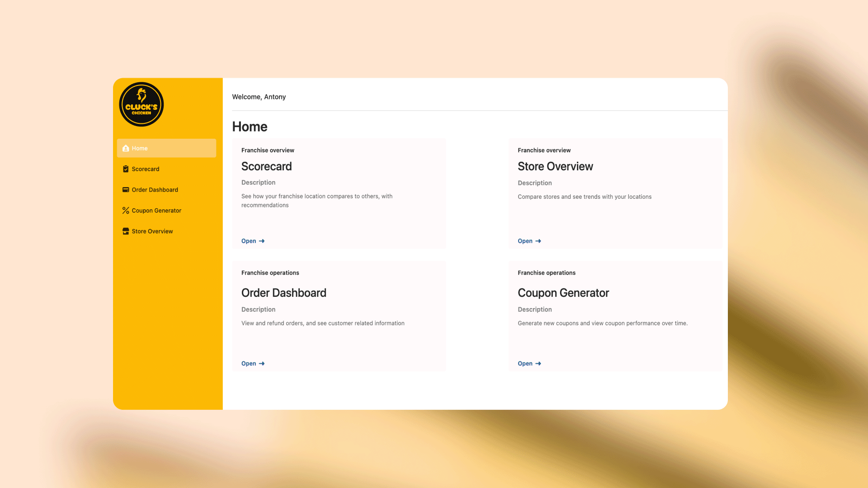Expand the Store Overview franchise overview section
Screen dimensions: 868x488
click(x=529, y=241)
